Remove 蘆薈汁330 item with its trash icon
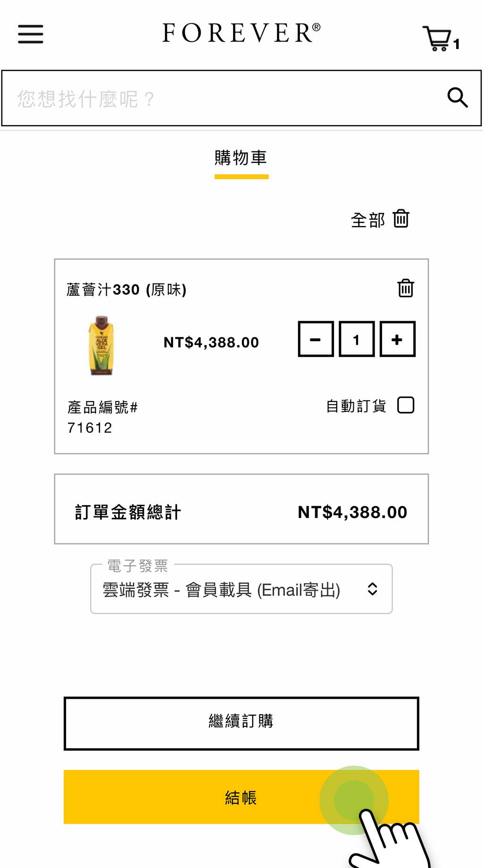The width and height of the screenshot is (483, 868). 405,288
